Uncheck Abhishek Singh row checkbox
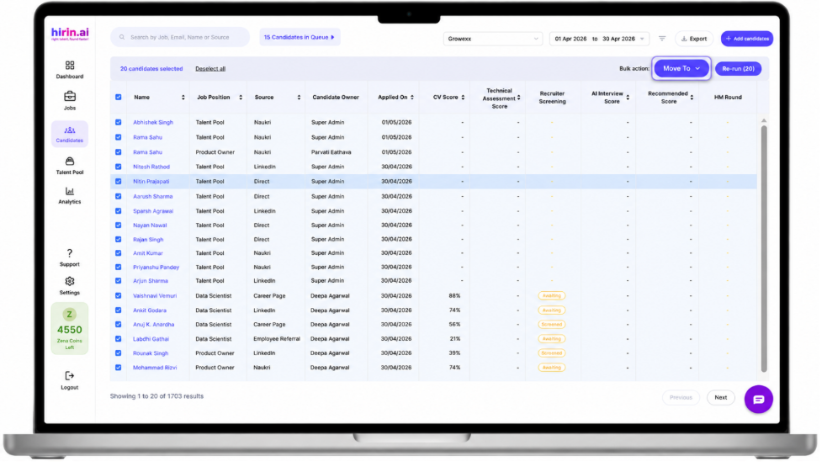The width and height of the screenshot is (820, 462). pyautogui.click(x=118, y=122)
